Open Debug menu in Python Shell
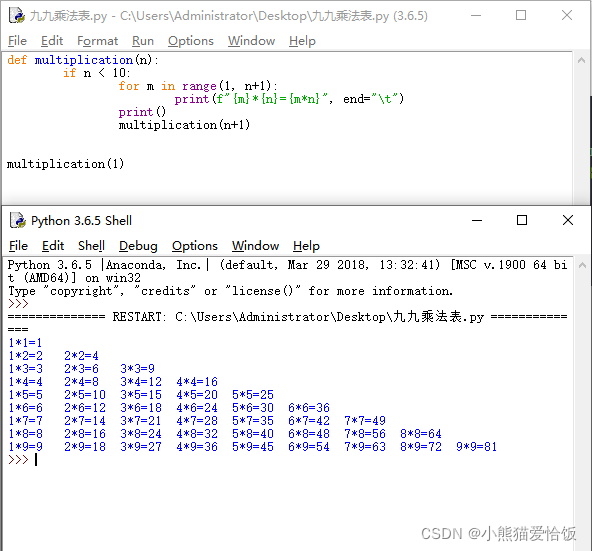This screenshot has height=551, width=592. coord(138,246)
